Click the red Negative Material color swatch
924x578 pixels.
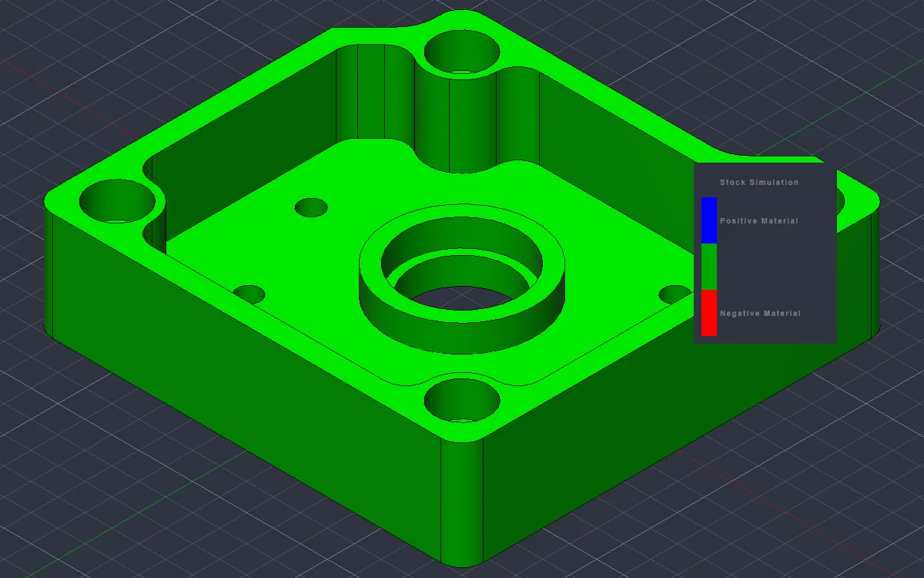click(x=708, y=313)
